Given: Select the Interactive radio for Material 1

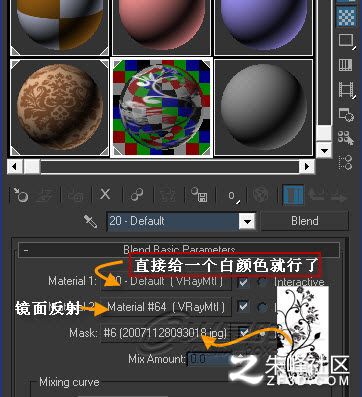Looking at the screenshot, I should coord(263,282).
